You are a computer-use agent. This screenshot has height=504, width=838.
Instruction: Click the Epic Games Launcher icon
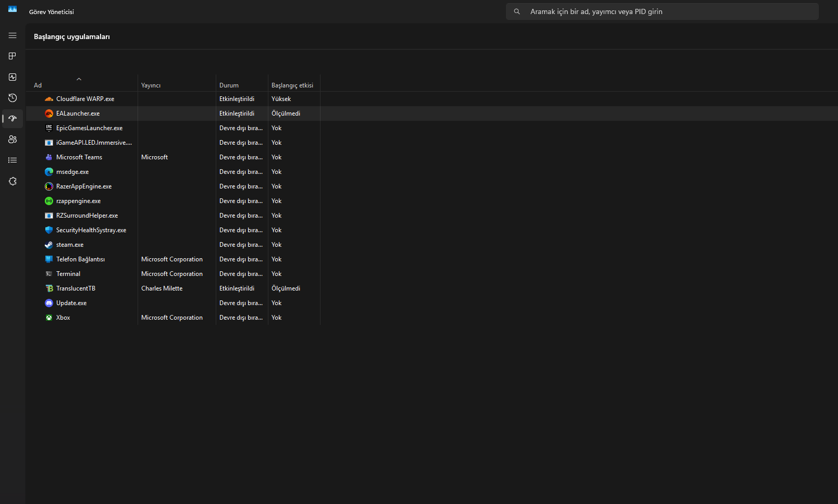pyautogui.click(x=49, y=128)
